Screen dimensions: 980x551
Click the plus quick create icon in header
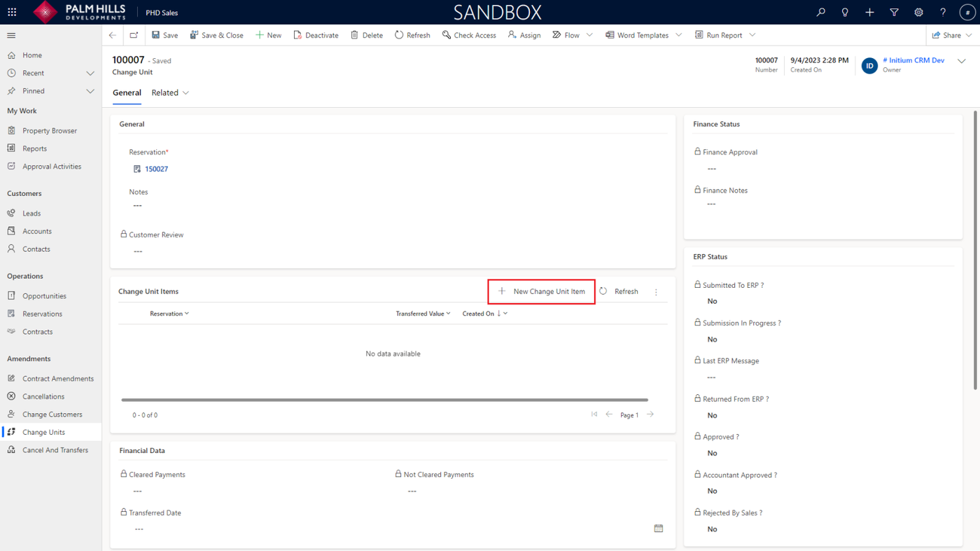click(869, 12)
